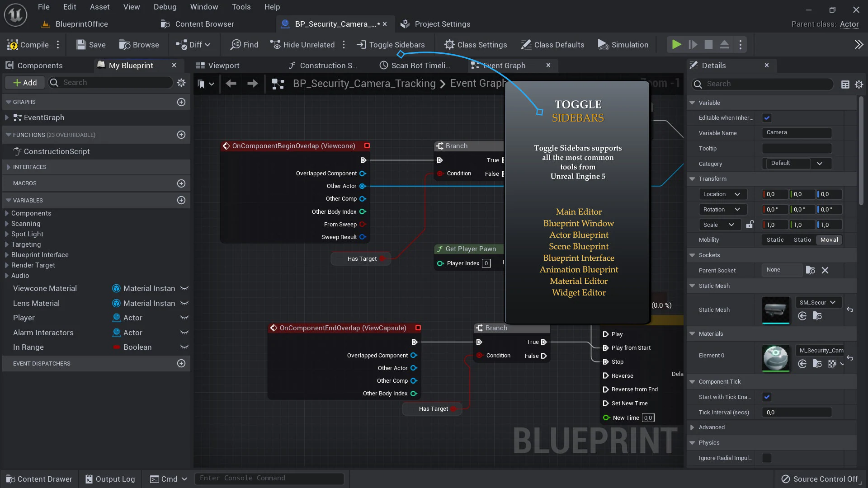Screen dimensions: 868x488
Task: Open graph bookmarks dropdown
Action: pyautogui.click(x=206, y=84)
